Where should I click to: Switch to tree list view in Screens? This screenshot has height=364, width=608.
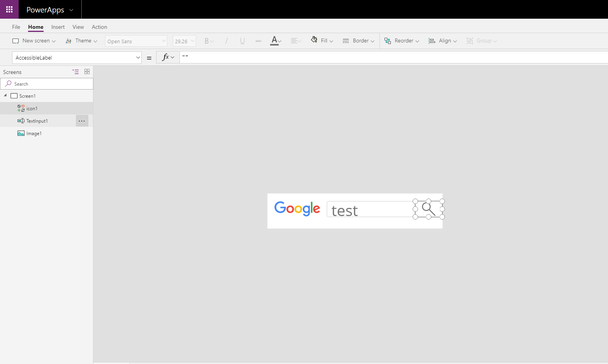[76, 72]
